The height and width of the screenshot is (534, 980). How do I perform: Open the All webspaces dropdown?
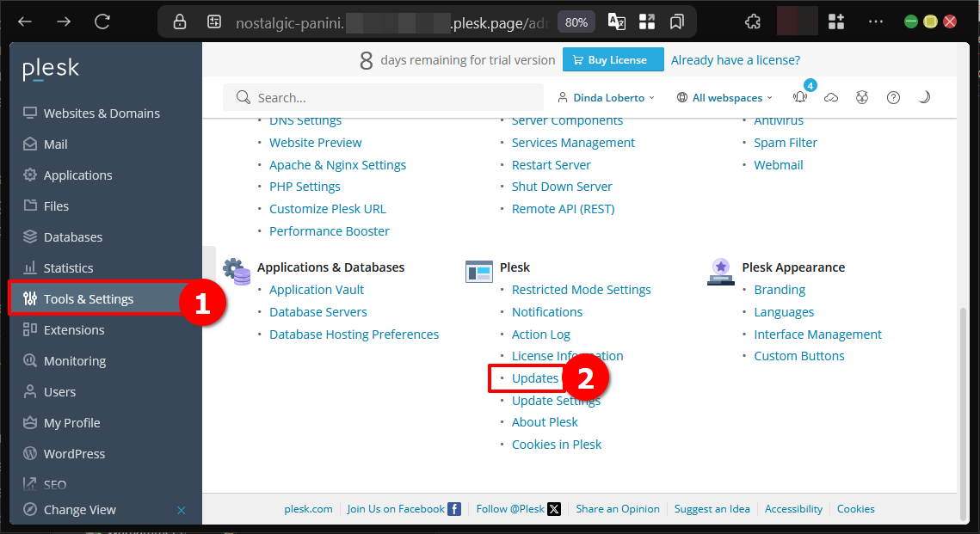[x=725, y=97]
